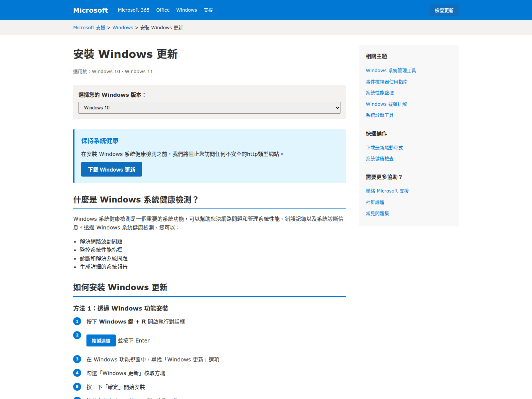Go to the Office nav item
532x399 pixels.
coord(163,10)
